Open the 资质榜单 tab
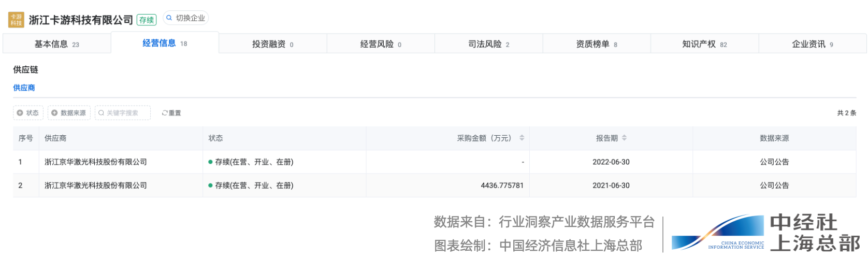 (596, 44)
